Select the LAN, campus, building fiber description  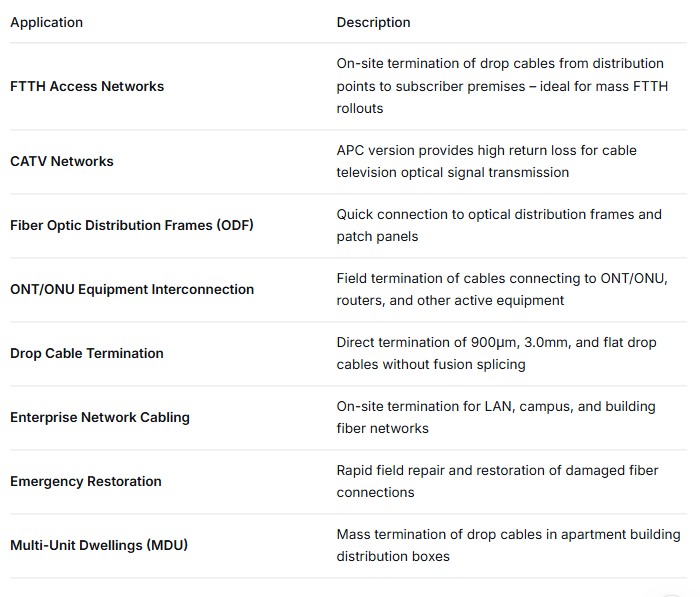[x=496, y=417]
